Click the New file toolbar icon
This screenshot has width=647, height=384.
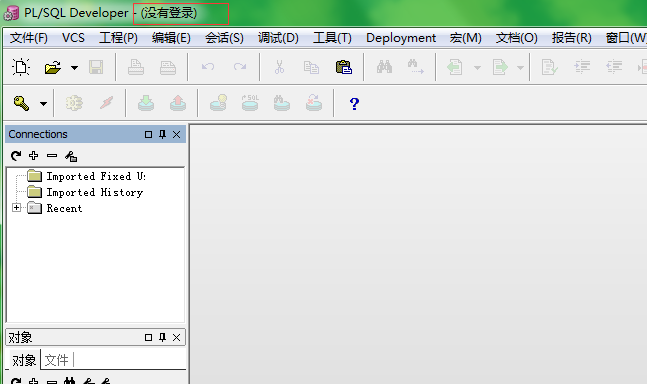[x=21, y=67]
